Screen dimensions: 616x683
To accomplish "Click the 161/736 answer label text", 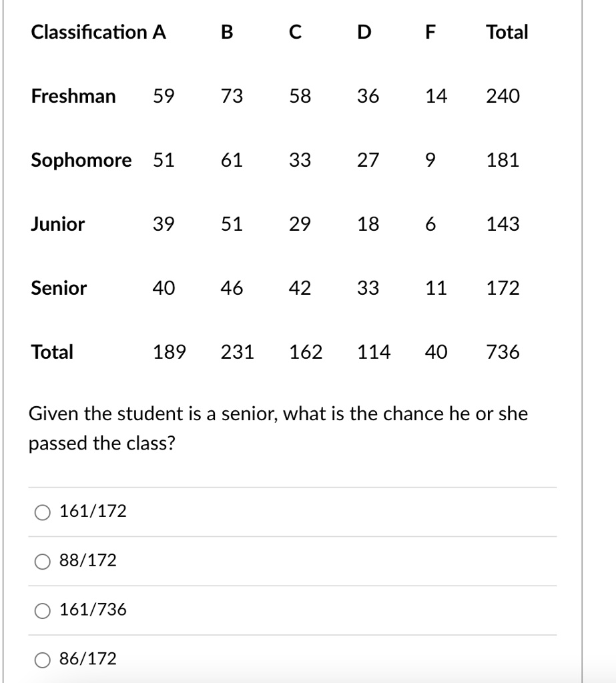I will [93, 610].
